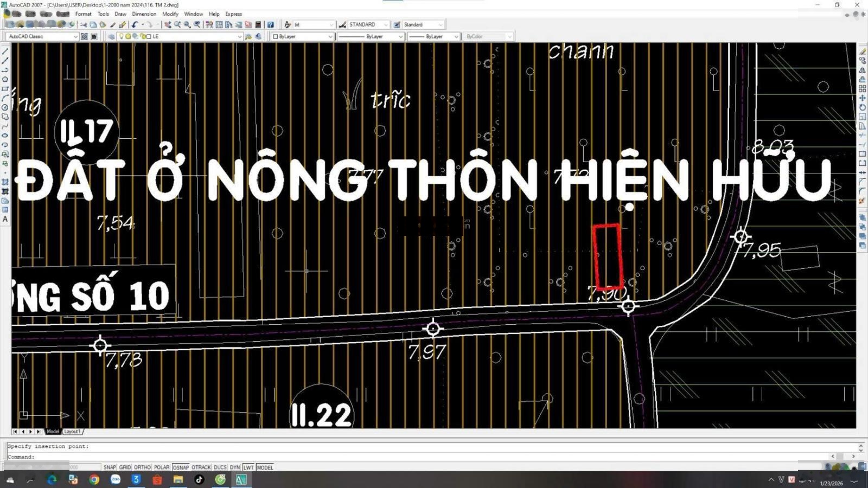Toggle OSNAP in the status bar
The height and width of the screenshot is (488, 868).
(x=181, y=467)
